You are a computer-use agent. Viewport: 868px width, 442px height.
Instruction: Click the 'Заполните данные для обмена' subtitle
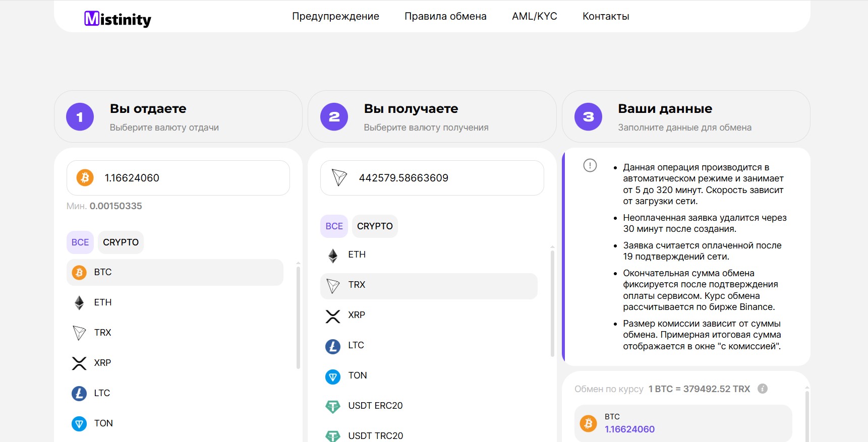(685, 128)
